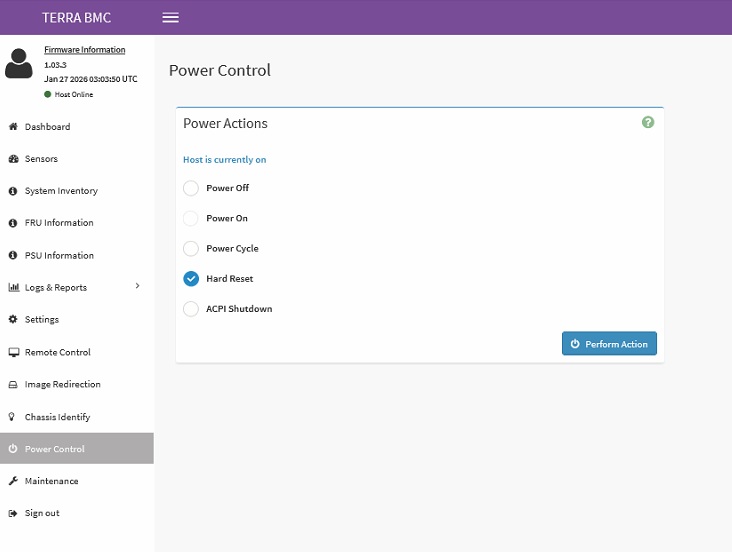Open FRU Information page
This screenshot has width=732, height=552.
tap(77, 223)
